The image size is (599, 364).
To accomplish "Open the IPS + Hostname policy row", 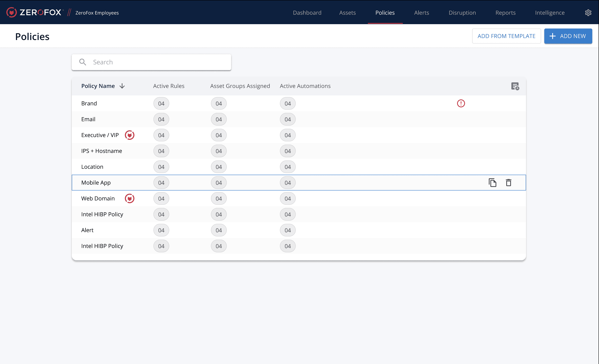I will [102, 151].
